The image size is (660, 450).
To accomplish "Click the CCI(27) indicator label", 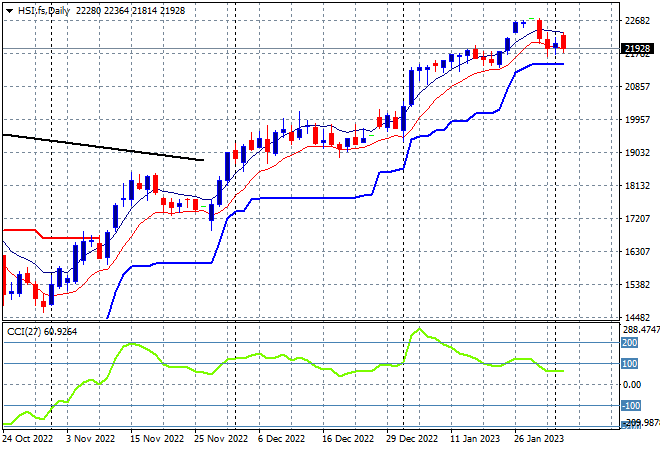I will (24, 332).
